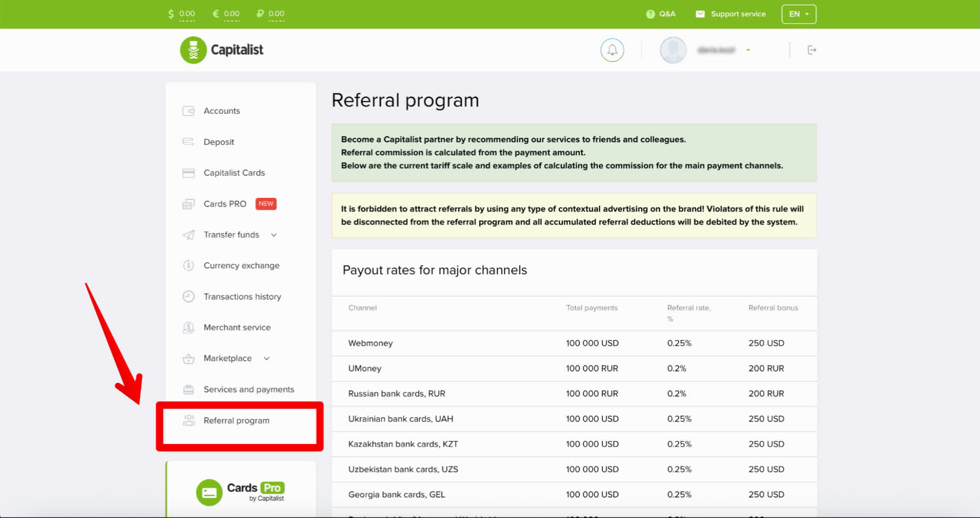The image size is (980, 518).
Task: Show the euro balance 0.00
Action: coord(232,14)
